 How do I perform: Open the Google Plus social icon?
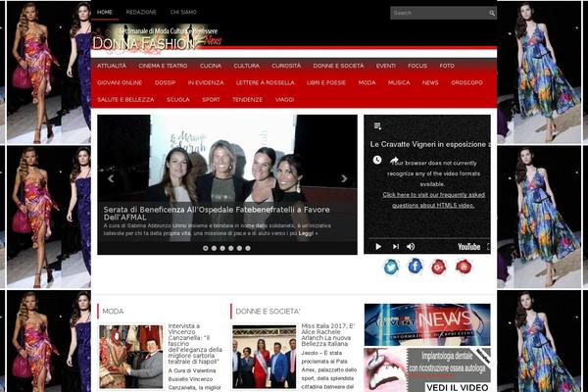tap(439, 268)
